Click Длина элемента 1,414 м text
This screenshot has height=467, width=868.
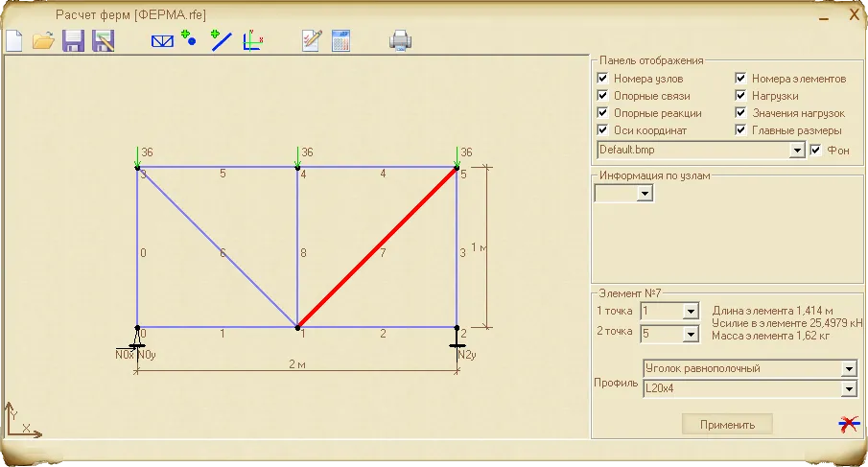(772, 311)
